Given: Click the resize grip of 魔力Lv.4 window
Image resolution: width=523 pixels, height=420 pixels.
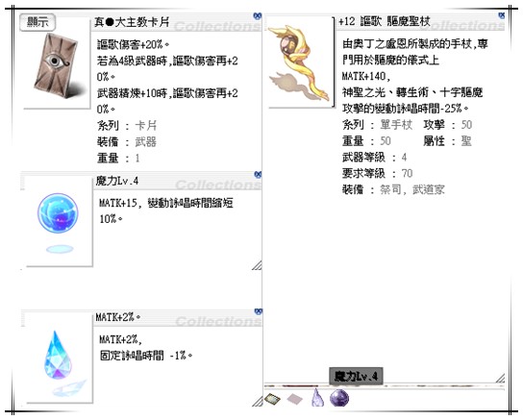Looking at the screenshot, I should point(257,265).
